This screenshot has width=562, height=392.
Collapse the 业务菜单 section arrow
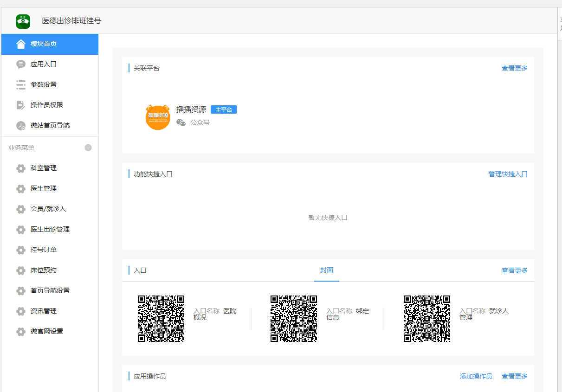88,148
